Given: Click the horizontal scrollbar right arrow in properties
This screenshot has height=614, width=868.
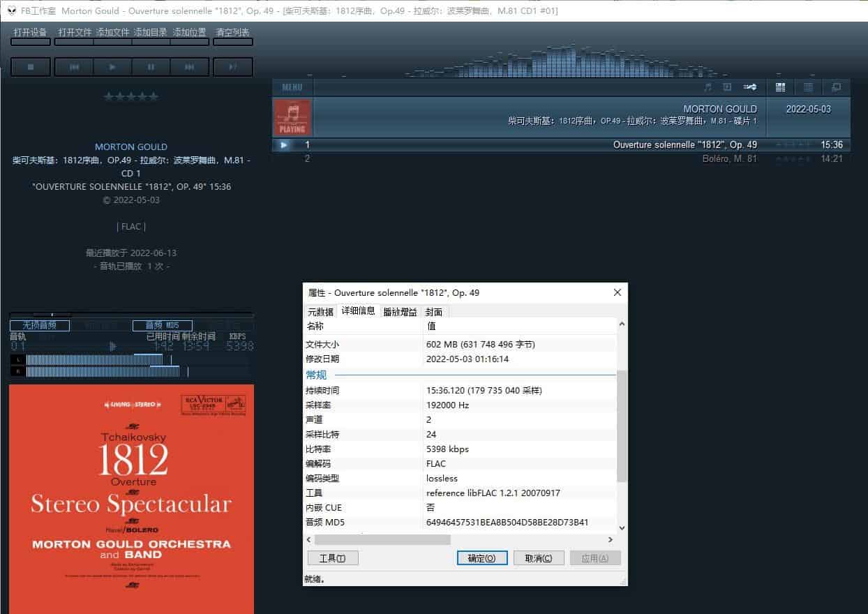Looking at the screenshot, I should tap(611, 540).
